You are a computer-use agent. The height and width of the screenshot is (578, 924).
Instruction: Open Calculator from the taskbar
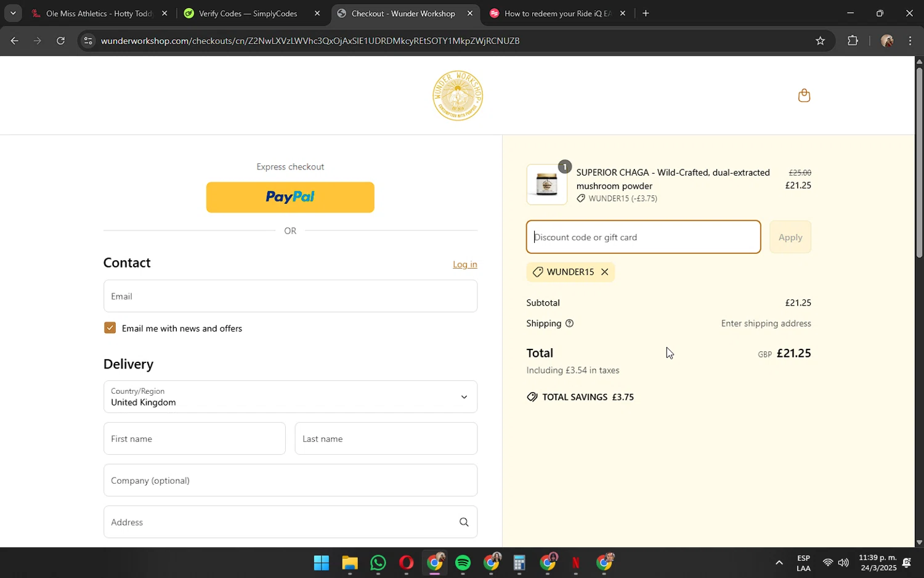tap(519, 563)
